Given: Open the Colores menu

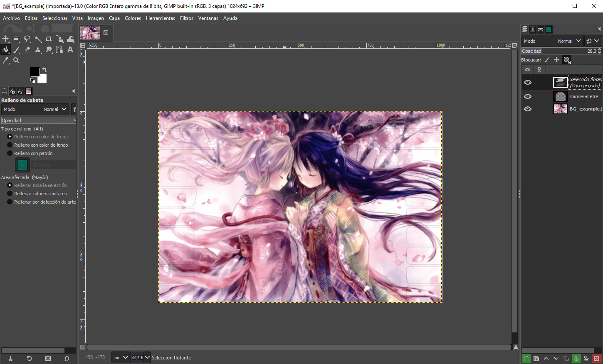Looking at the screenshot, I should click(133, 18).
